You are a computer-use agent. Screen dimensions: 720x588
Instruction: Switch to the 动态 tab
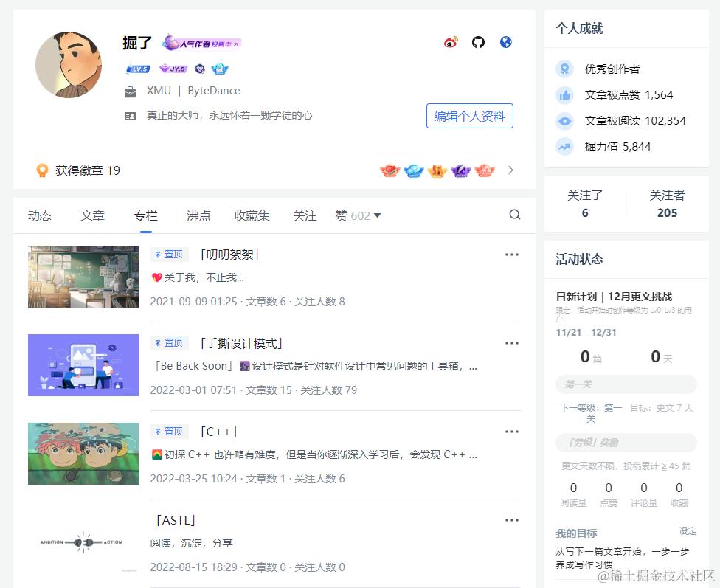point(40,215)
